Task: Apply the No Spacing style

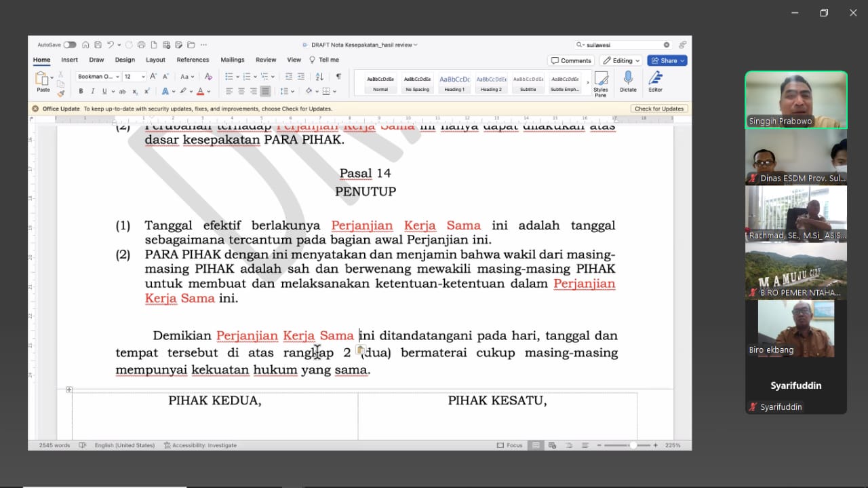Action: click(417, 83)
